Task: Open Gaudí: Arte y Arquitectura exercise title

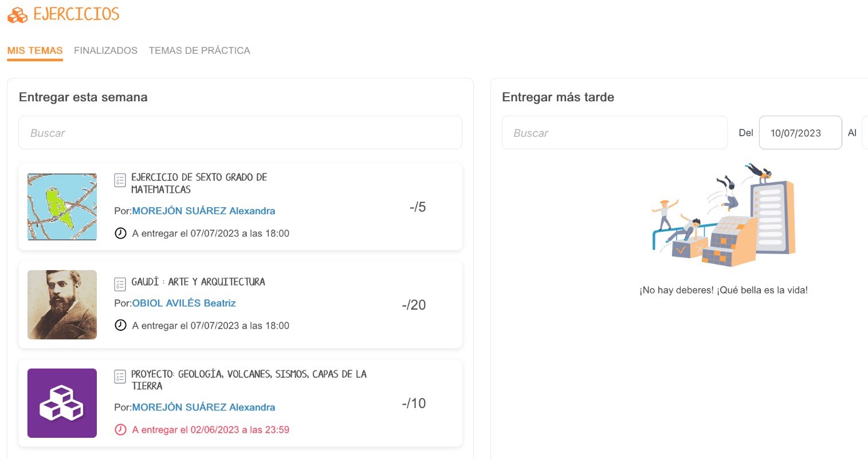Action: [x=198, y=282]
